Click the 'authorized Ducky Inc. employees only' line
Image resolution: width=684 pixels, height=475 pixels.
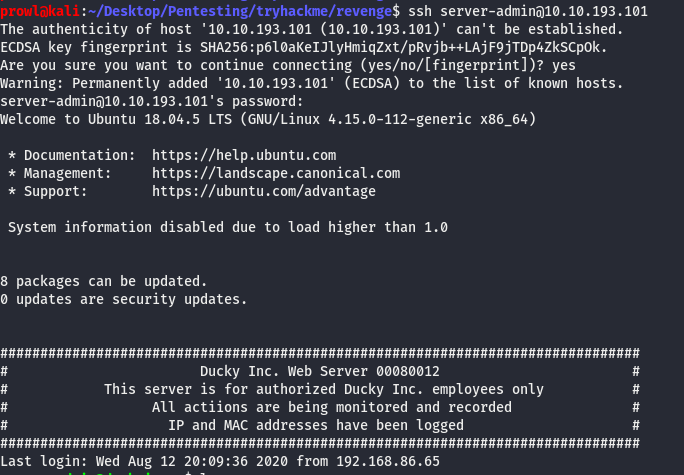click(x=324, y=389)
